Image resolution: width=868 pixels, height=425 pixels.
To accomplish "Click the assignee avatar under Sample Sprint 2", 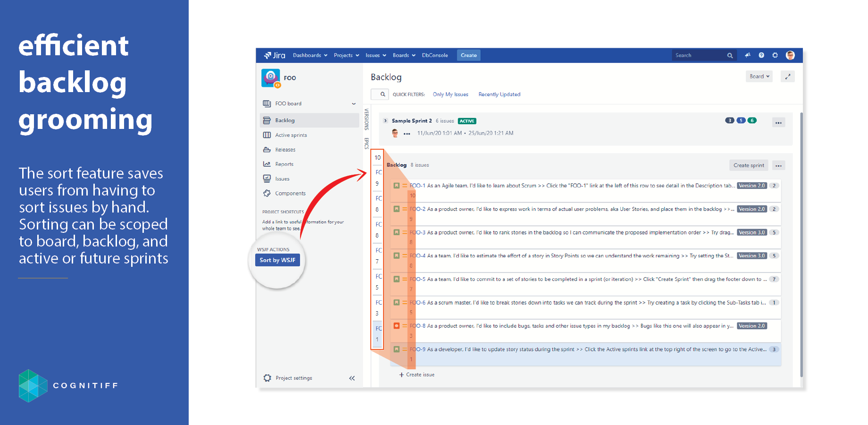I will coord(395,133).
